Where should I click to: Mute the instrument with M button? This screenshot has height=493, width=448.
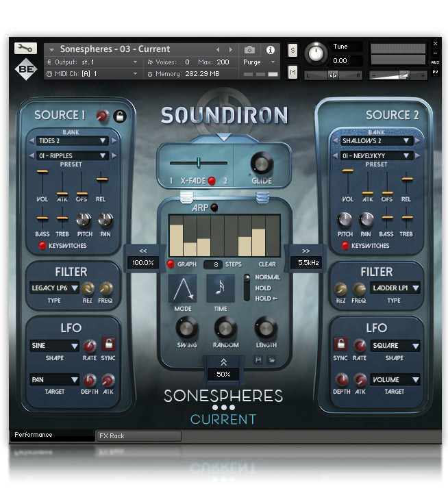[x=293, y=73]
